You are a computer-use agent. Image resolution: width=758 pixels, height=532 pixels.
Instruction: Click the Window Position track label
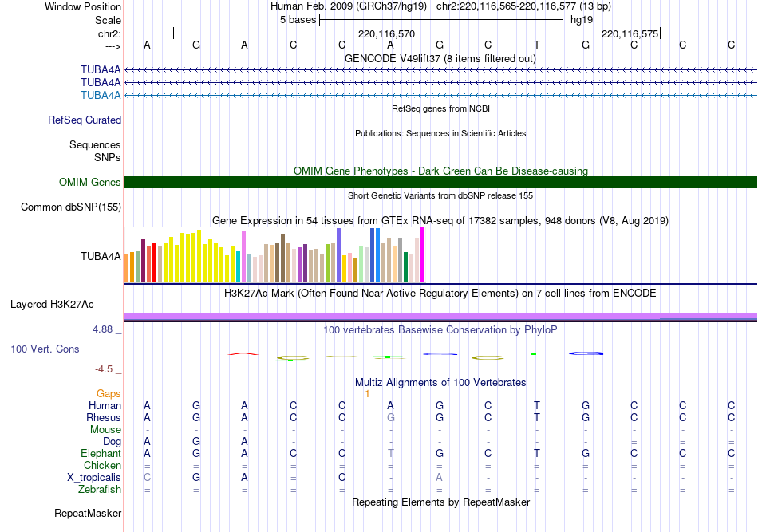point(83,6)
